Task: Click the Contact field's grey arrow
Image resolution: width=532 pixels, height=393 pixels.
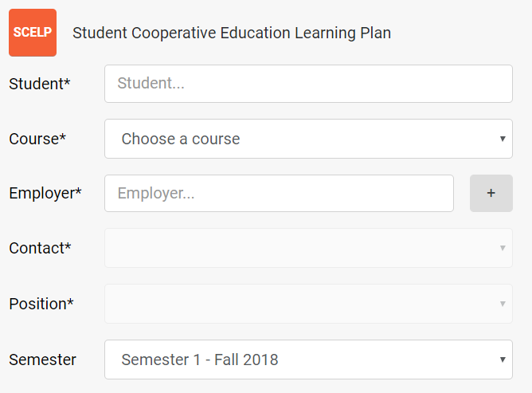Action: point(503,248)
